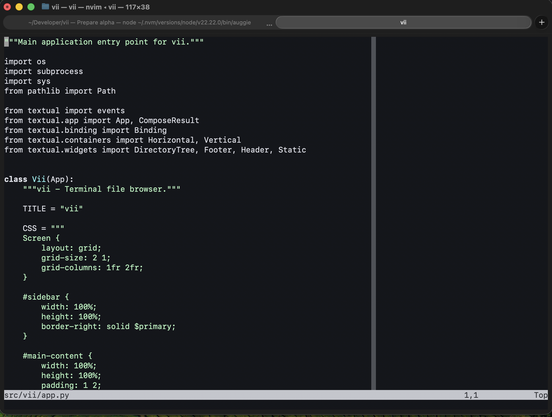Click the '#sidebar {' selector

click(x=46, y=297)
